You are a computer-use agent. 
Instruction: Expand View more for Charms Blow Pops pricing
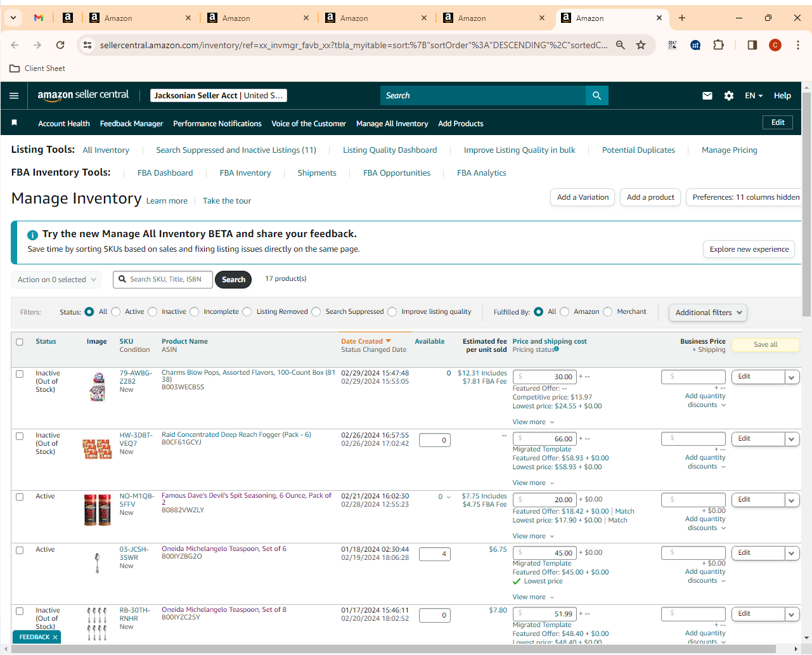pos(533,422)
